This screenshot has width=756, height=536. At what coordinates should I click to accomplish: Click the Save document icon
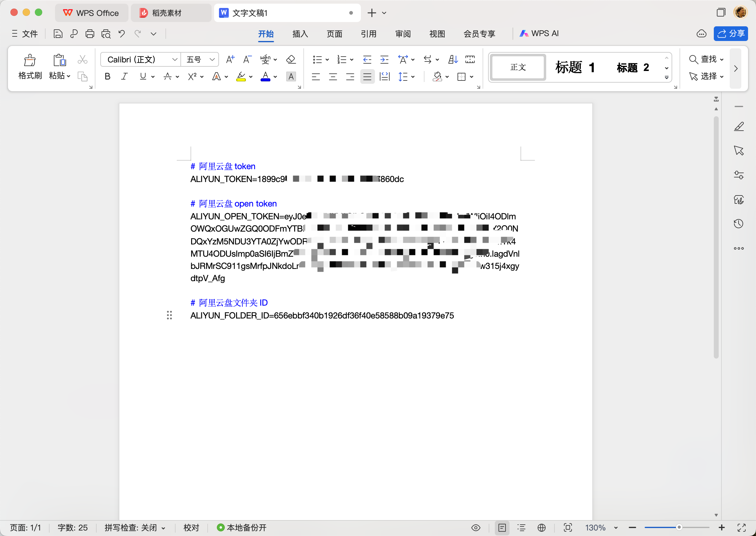(58, 34)
